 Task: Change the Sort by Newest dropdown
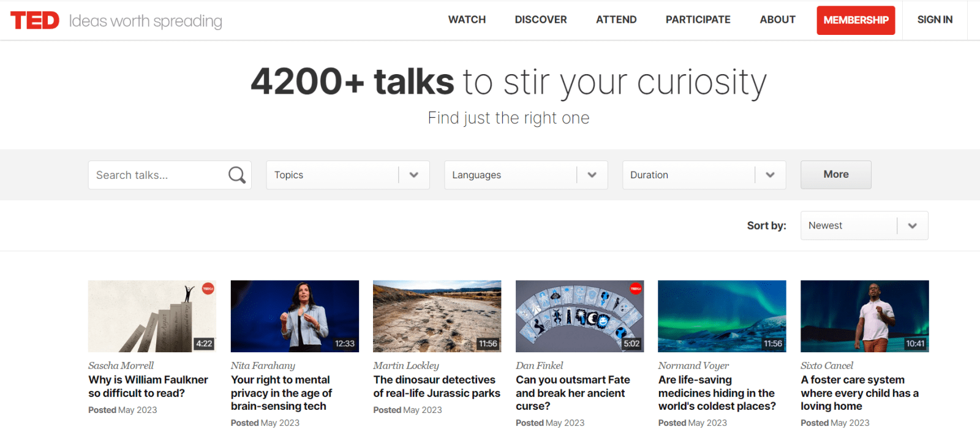[x=864, y=225]
